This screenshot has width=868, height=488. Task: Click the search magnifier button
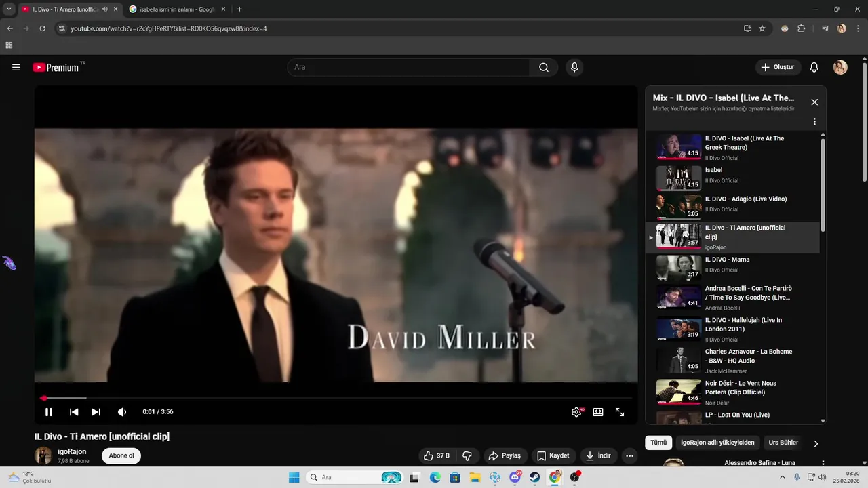coord(544,67)
